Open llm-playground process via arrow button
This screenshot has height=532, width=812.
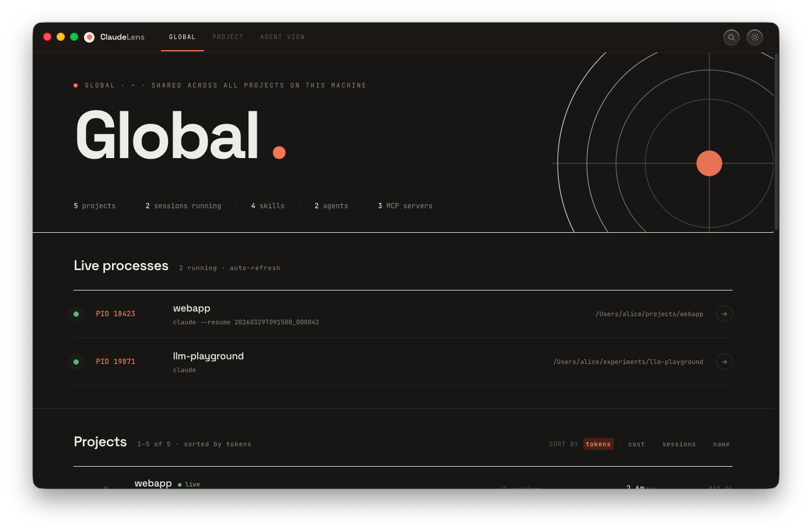click(x=724, y=362)
